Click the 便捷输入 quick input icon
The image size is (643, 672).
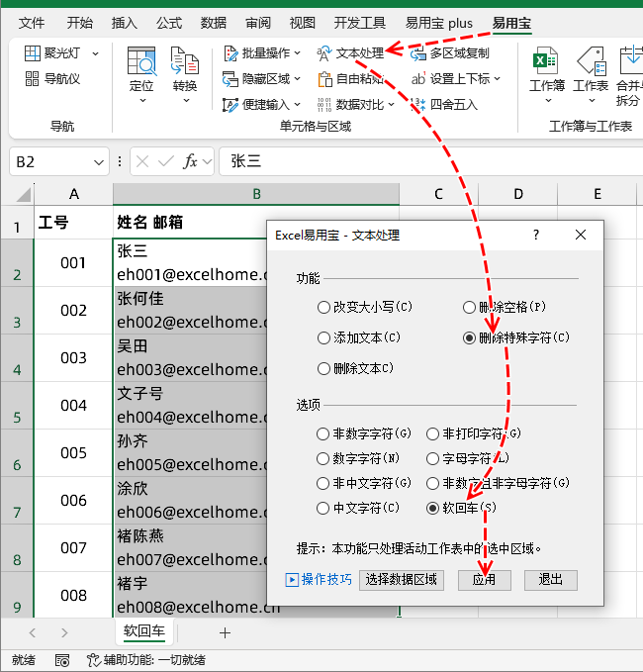230,105
